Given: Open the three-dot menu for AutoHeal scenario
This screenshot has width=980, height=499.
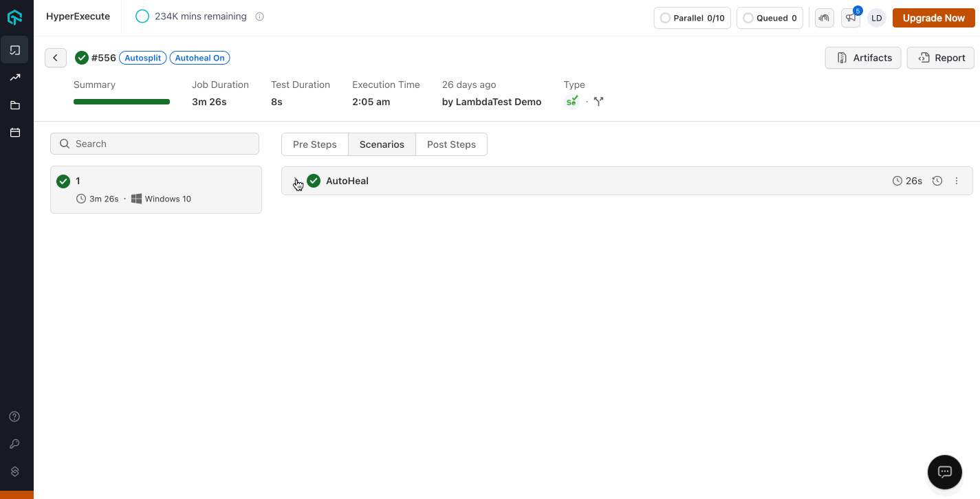Looking at the screenshot, I should [957, 180].
